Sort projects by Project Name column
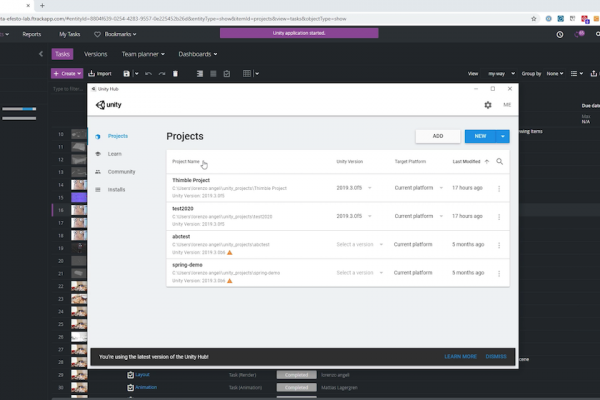Image resolution: width=600 pixels, height=400 pixels. [186, 162]
